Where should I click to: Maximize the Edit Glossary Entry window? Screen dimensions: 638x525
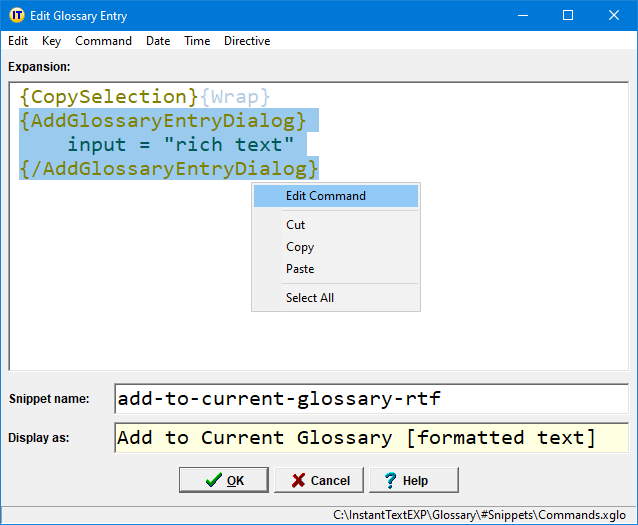[x=567, y=16]
